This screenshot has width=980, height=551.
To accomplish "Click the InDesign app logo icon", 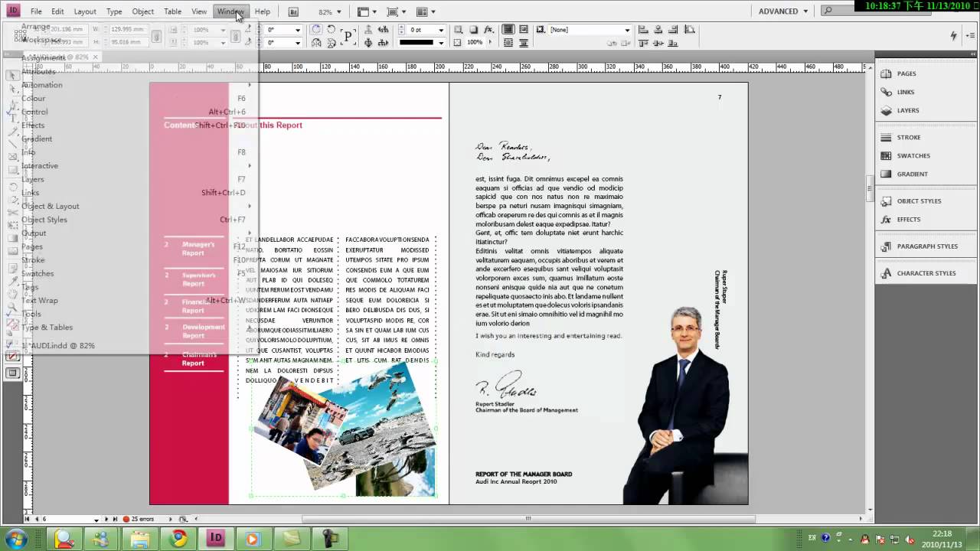I will pyautogui.click(x=13, y=11).
